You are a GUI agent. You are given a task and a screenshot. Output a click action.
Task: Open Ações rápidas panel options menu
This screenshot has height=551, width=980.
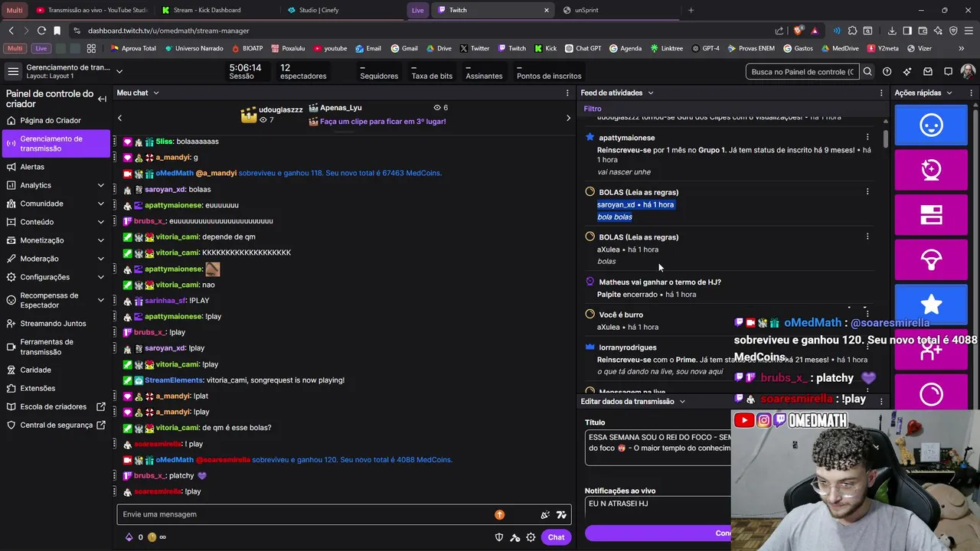(972, 93)
